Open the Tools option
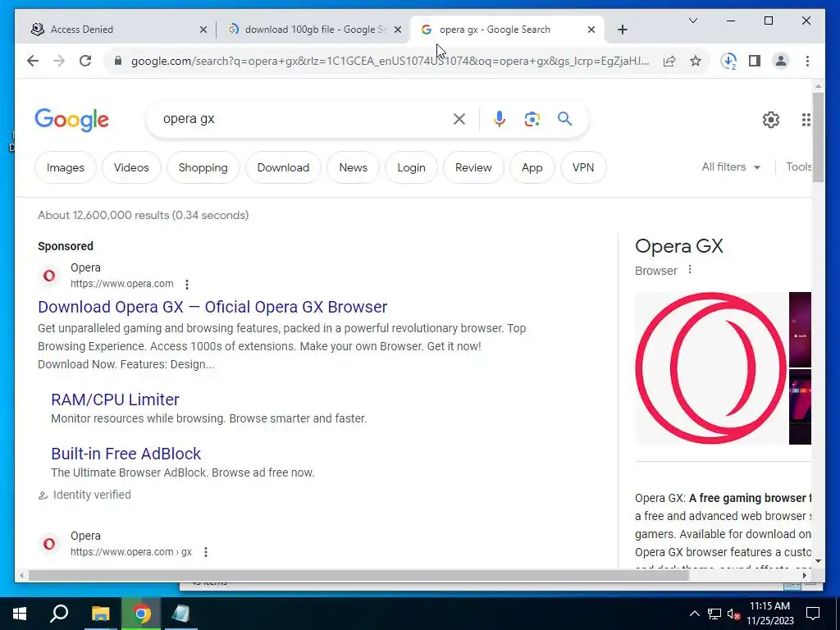 tap(798, 167)
